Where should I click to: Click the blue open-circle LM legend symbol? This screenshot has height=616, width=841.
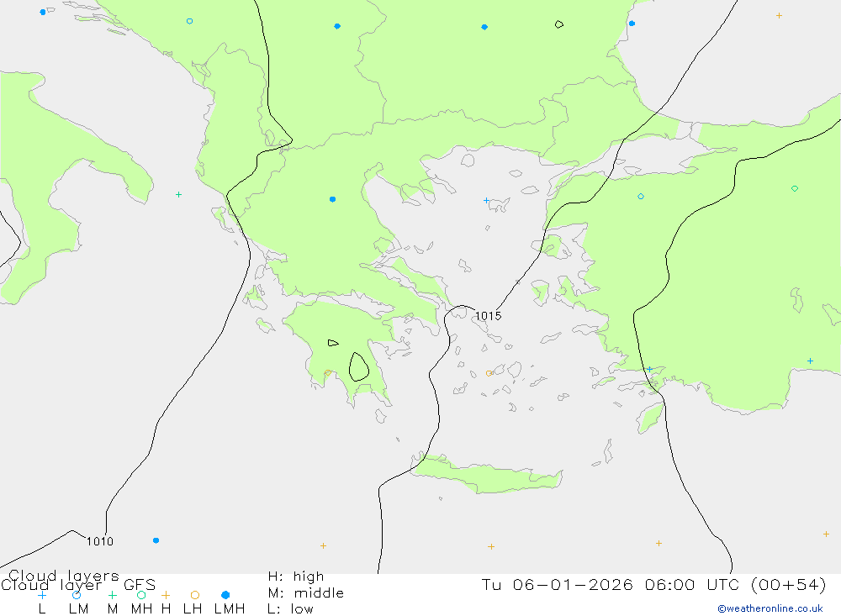tap(77, 595)
